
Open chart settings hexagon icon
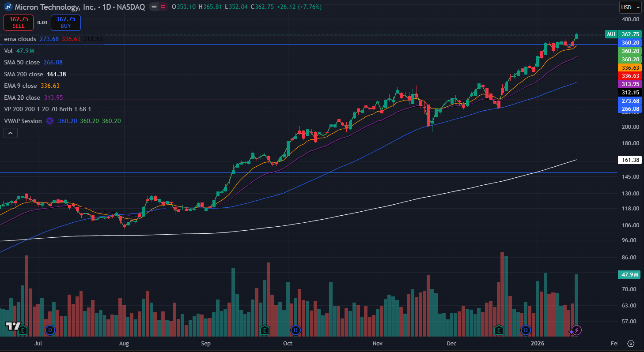[x=631, y=344]
